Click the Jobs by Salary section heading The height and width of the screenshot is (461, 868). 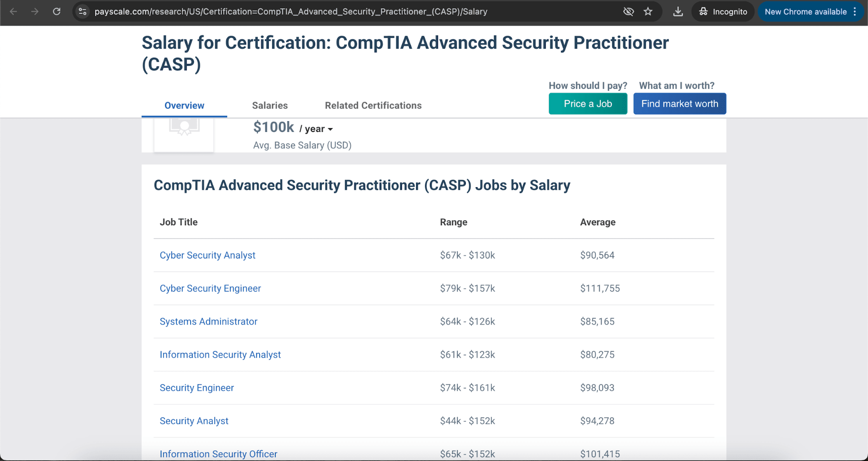click(x=362, y=185)
